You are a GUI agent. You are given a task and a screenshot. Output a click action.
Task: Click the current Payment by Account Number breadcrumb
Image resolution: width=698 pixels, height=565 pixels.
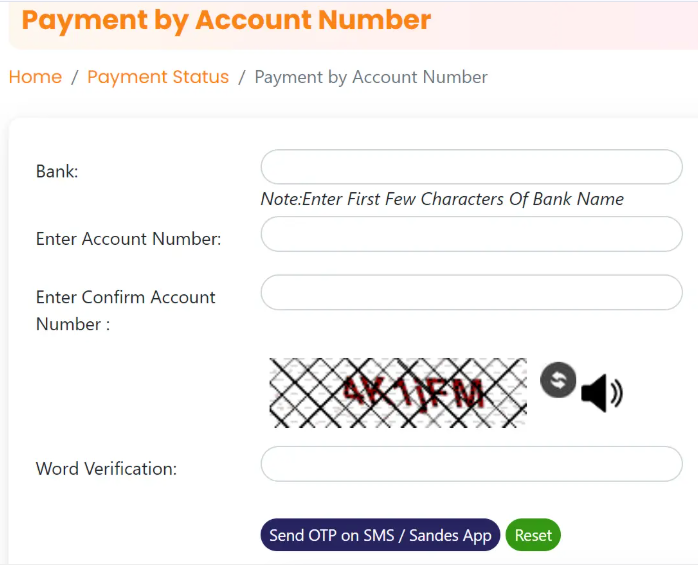pyautogui.click(x=371, y=77)
